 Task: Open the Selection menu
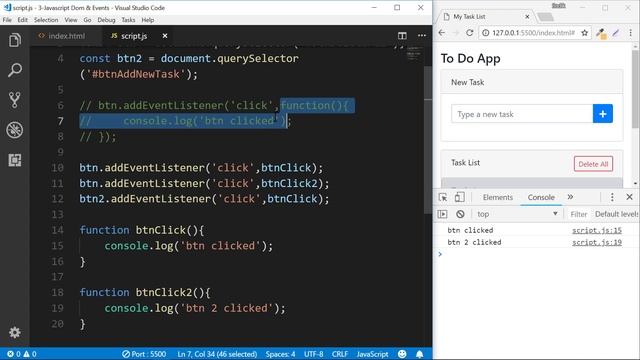pos(46,20)
